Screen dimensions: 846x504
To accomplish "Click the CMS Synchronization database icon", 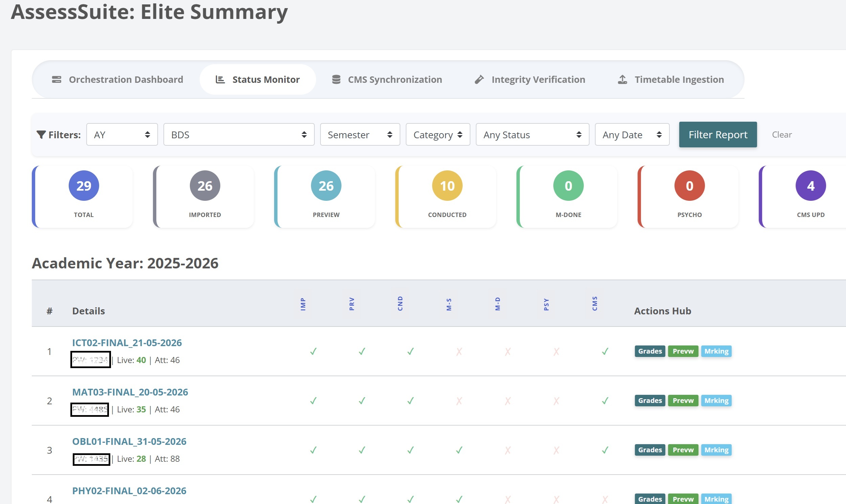I will (336, 79).
